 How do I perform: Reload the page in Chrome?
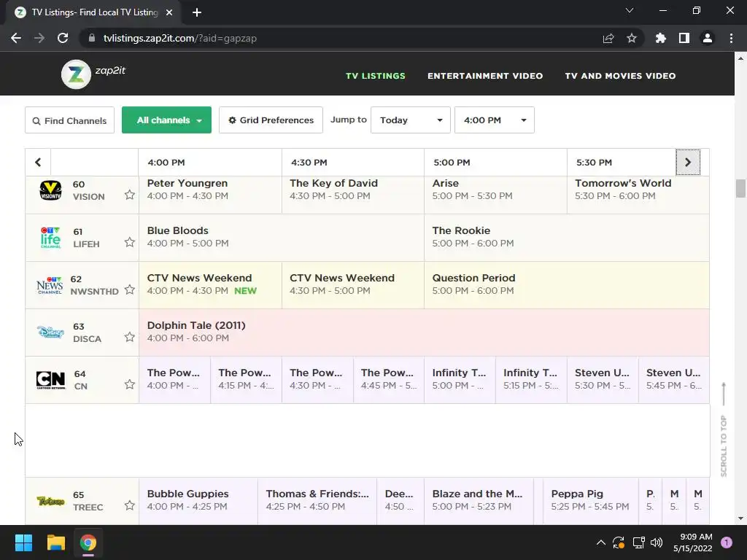tap(63, 38)
